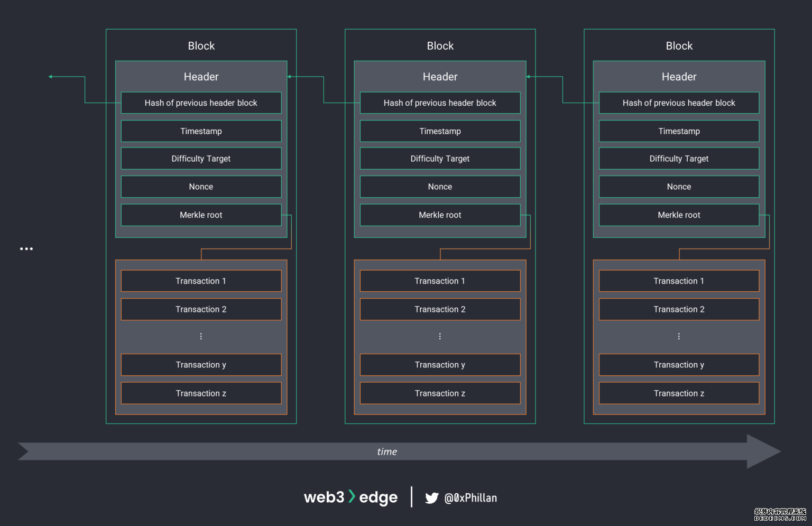Screen dimensions: 812x526
Task: Select the "Header" label in the middle block
Action: 440,77
